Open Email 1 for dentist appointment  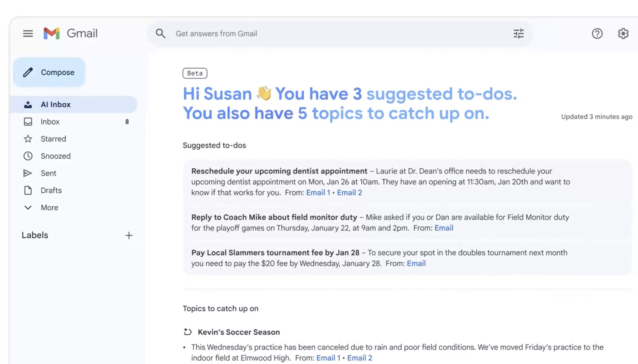(x=318, y=193)
